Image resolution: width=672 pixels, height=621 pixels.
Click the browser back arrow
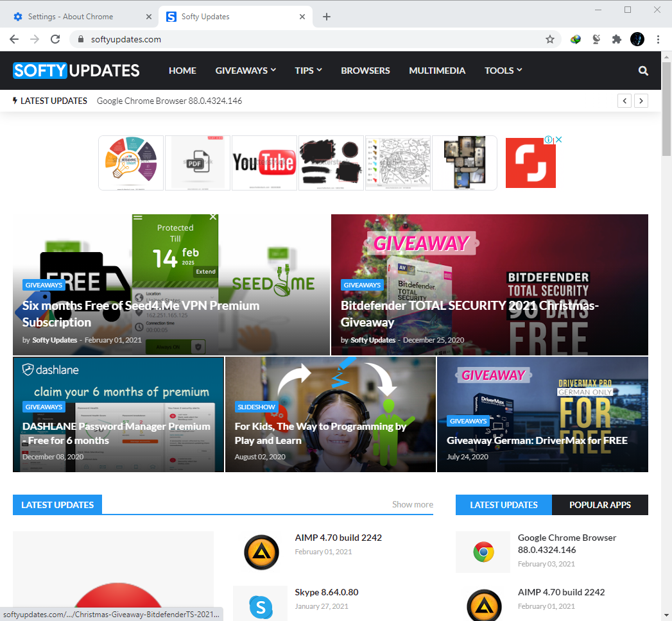(x=14, y=39)
